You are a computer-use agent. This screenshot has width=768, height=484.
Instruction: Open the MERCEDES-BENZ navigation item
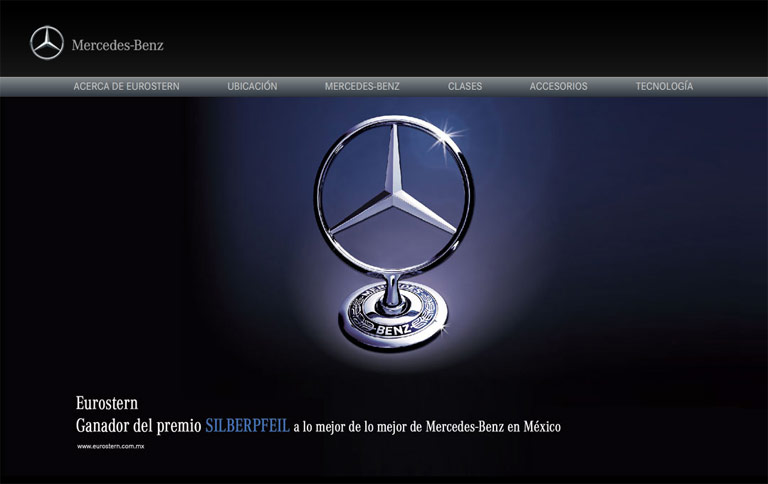[x=362, y=87]
